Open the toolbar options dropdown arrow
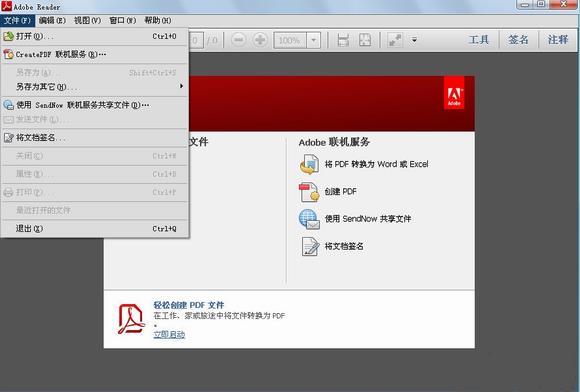The width and height of the screenshot is (580, 392). [414, 40]
